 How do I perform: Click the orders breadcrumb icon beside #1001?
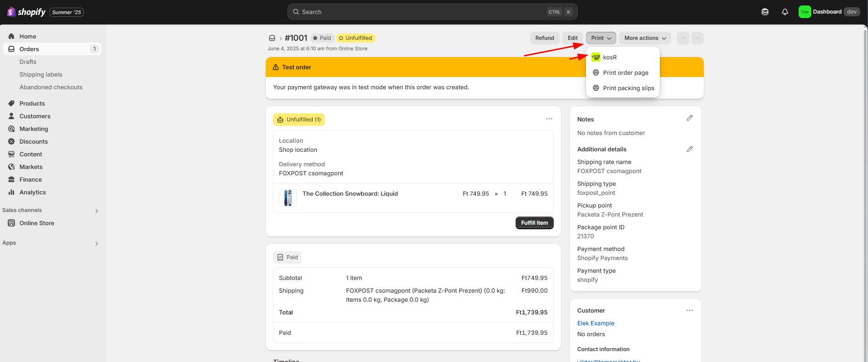[x=272, y=38]
